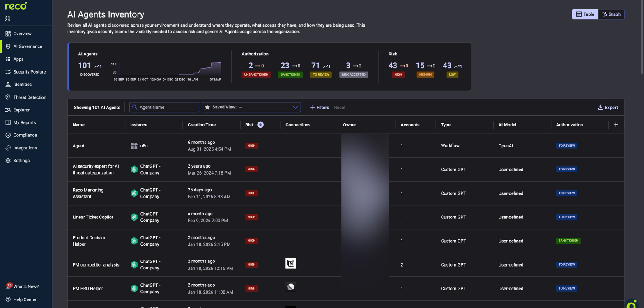Viewport: 644px width, 308px height.
Task: Reset the applied filters
Action: tap(340, 108)
